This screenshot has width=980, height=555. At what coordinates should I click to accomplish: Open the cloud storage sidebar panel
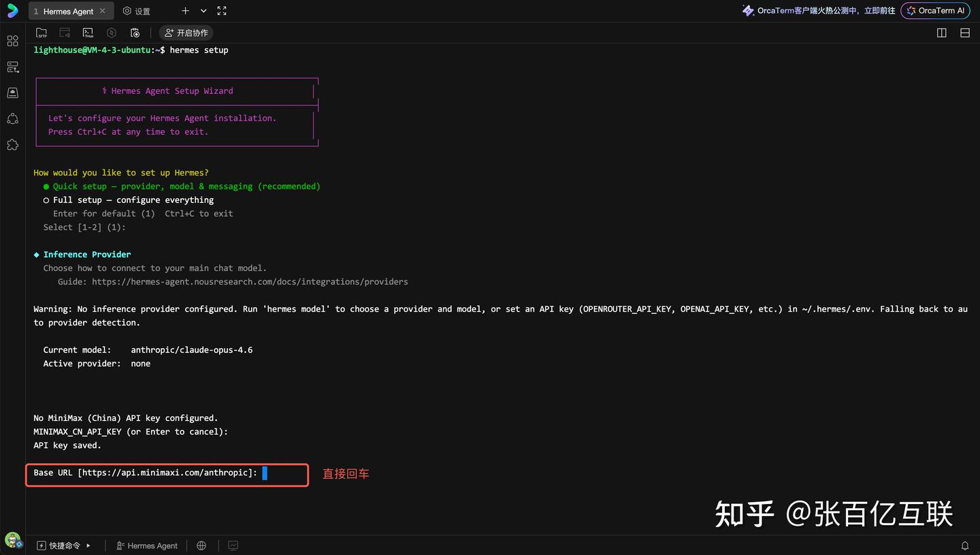point(12,92)
